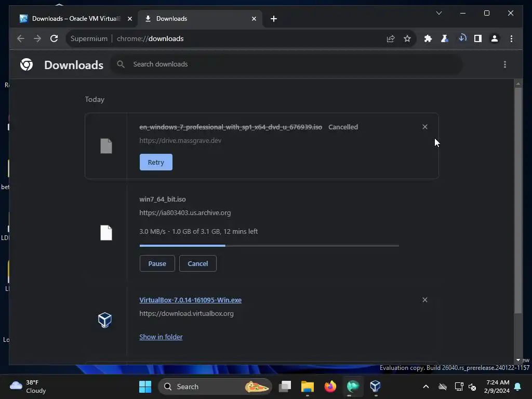Click the cancelled ISO file icon

pyautogui.click(x=106, y=146)
